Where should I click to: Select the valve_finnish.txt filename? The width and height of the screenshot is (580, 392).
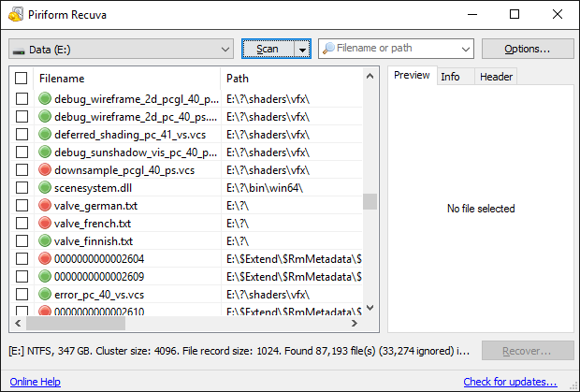coord(94,241)
